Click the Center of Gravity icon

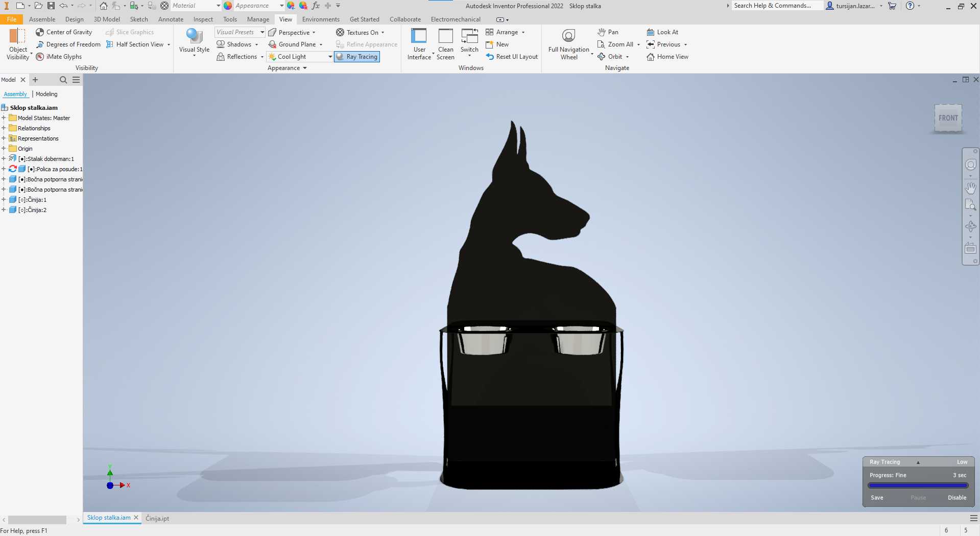(40, 32)
